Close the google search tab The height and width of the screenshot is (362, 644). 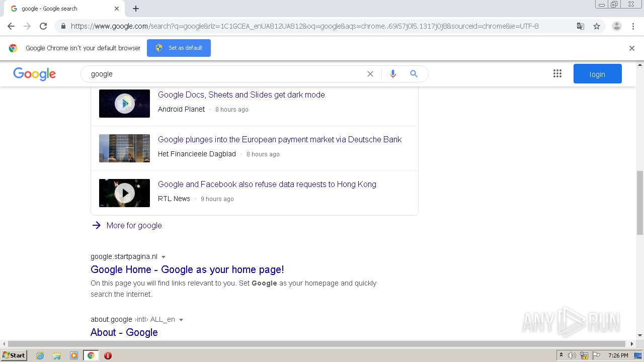(x=117, y=9)
